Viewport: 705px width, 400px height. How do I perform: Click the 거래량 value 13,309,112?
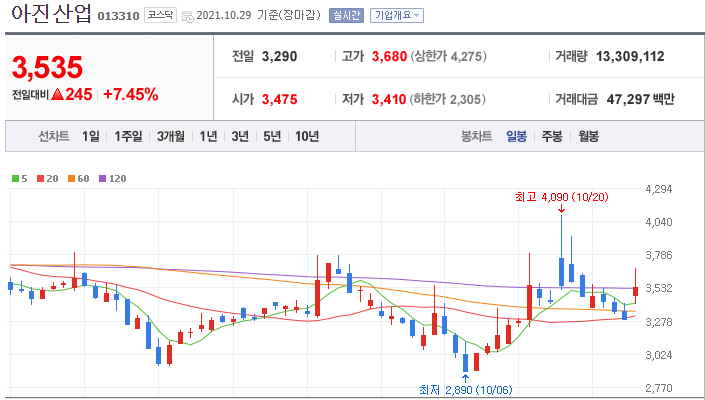click(x=630, y=57)
